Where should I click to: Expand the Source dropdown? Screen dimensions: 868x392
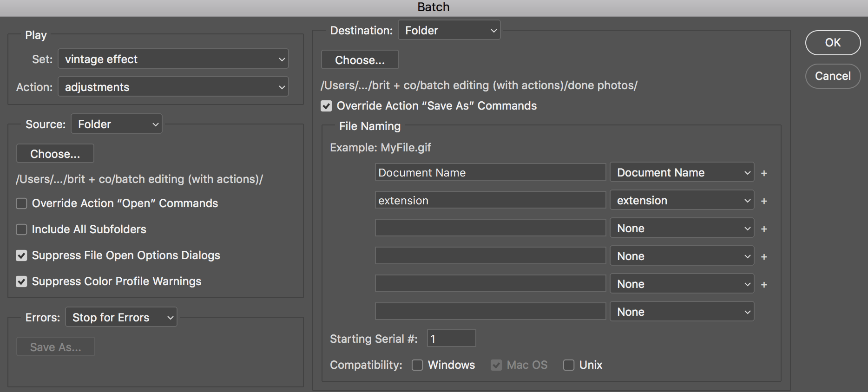tap(117, 124)
